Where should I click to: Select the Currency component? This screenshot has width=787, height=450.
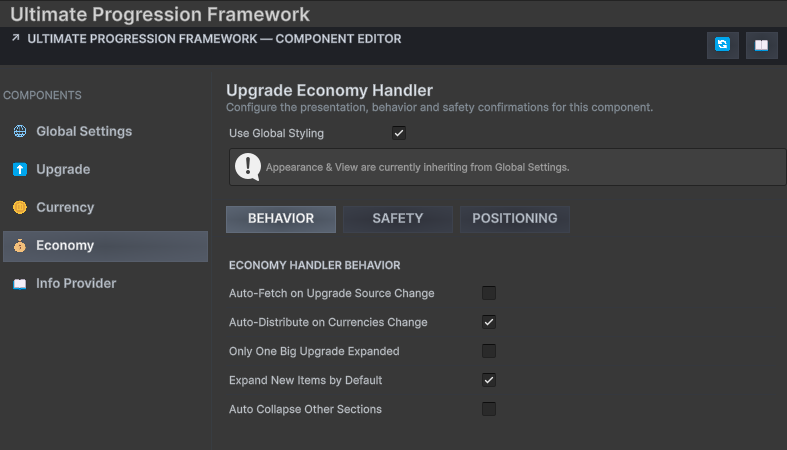click(x=105, y=207)
